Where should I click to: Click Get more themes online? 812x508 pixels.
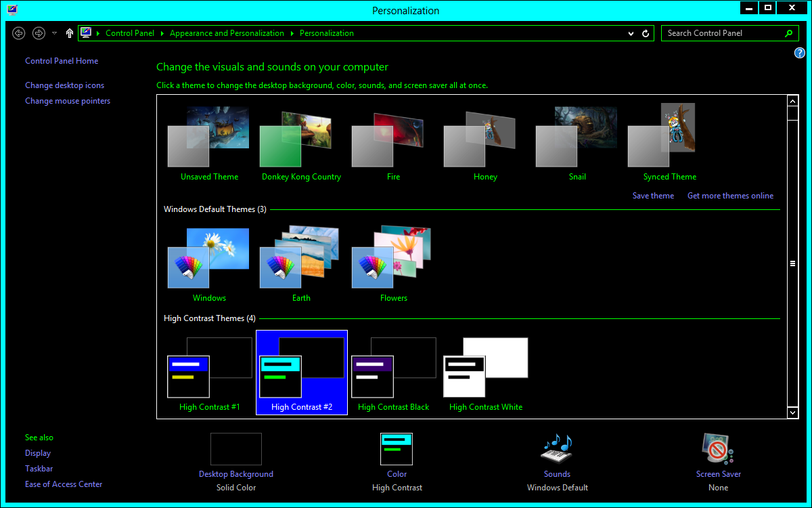click(x=730, y=196)
